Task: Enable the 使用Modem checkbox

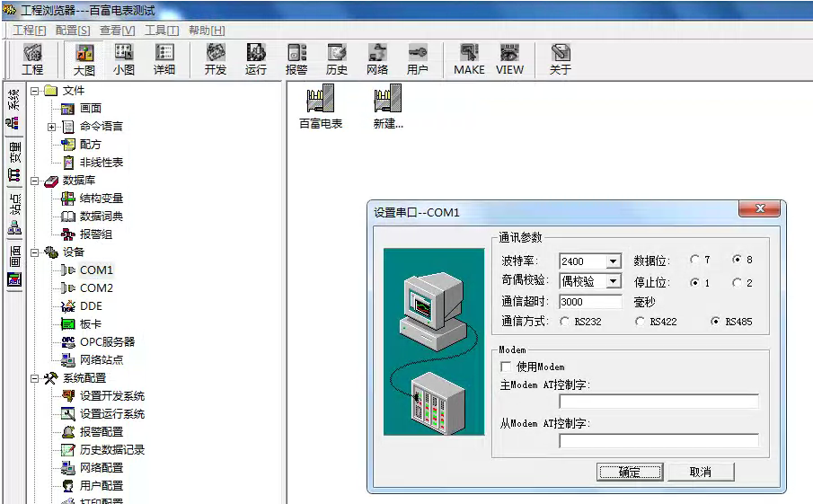Action: pos(506,367)
